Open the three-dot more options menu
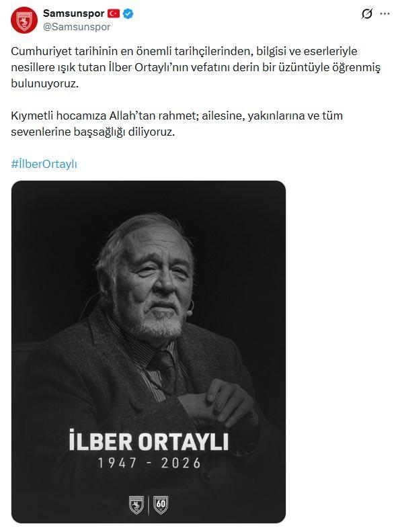The image size is (396, 532). 385,14
